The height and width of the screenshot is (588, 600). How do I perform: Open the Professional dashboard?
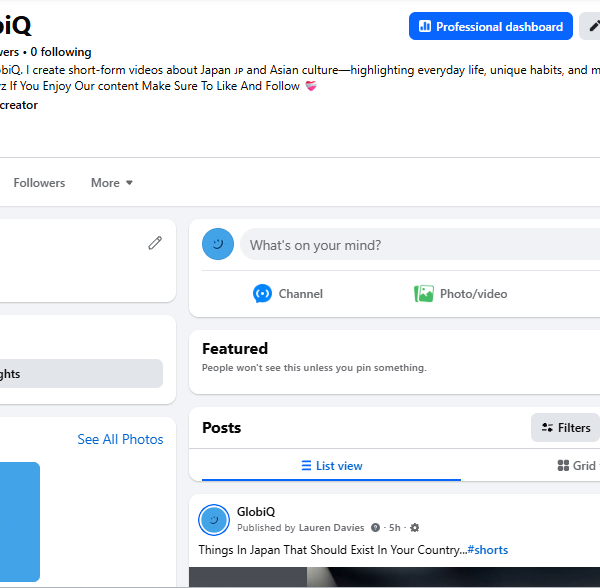pos(491,26)
